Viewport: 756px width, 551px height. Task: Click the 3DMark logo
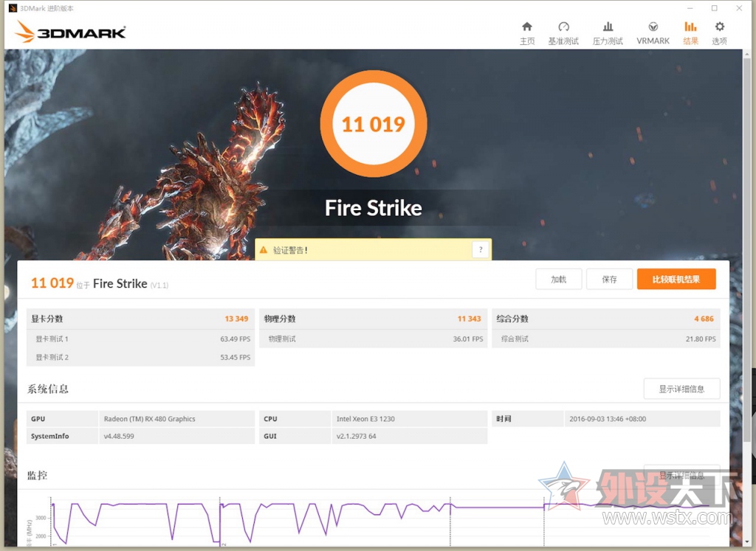pyautogui.click(x=70, y=32)
